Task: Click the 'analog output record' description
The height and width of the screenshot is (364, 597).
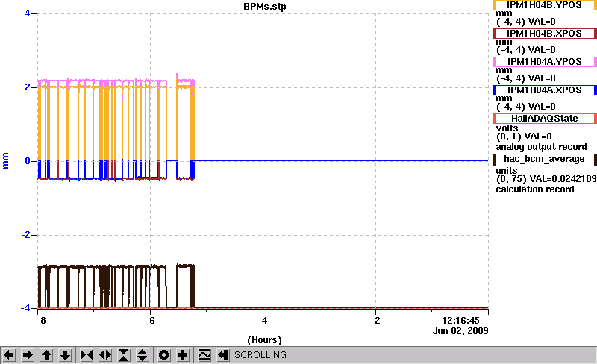Action: click(541, 147)
